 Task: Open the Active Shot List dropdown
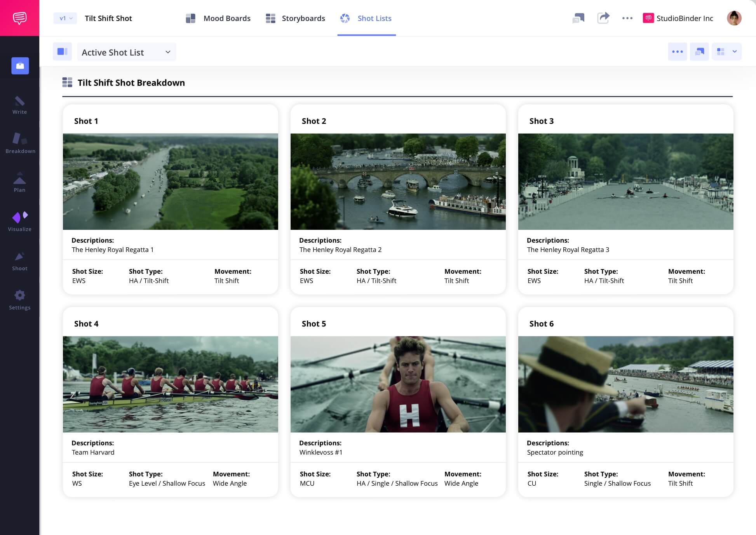[x=126, y=52]
